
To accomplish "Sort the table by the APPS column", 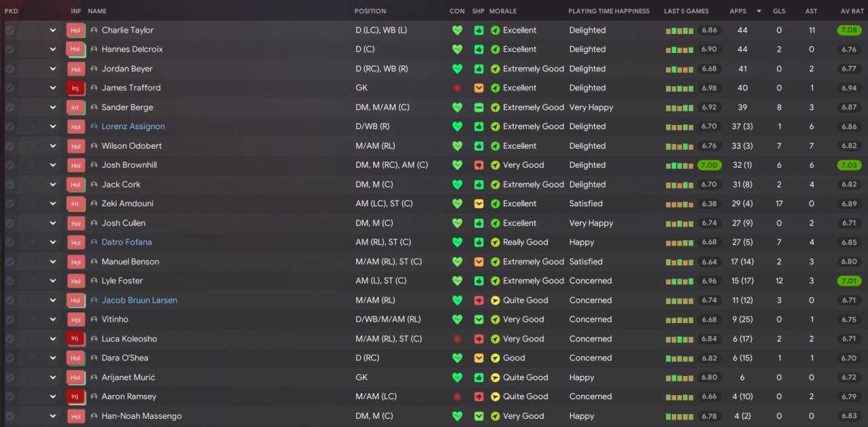I will coord(738,11).
